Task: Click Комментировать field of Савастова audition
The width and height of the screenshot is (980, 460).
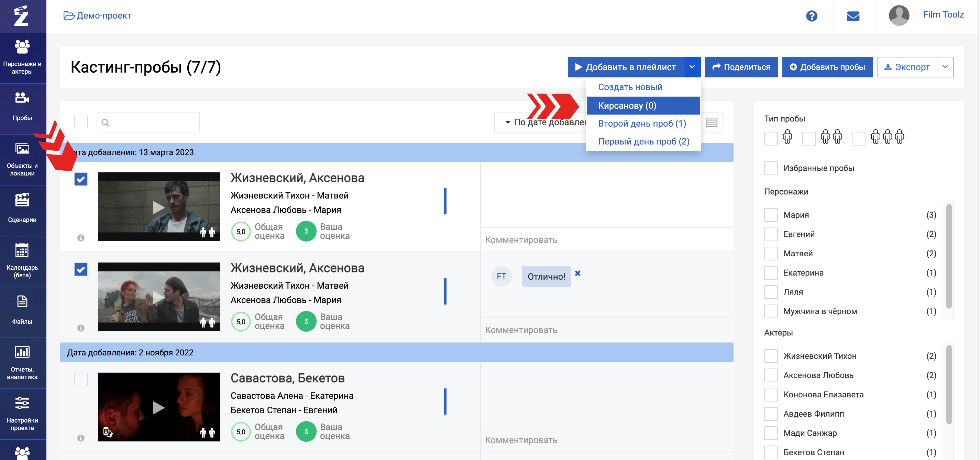Action: tap(607, 440)
